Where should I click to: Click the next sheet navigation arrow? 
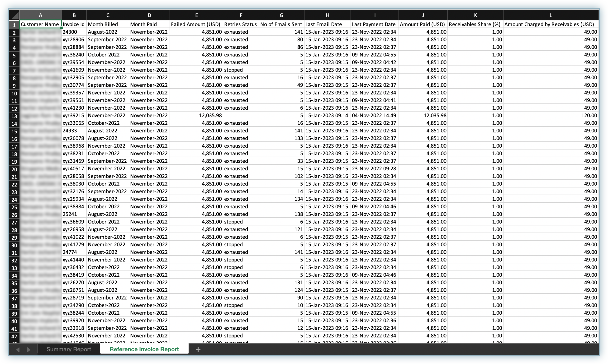[x=29, y=350]
